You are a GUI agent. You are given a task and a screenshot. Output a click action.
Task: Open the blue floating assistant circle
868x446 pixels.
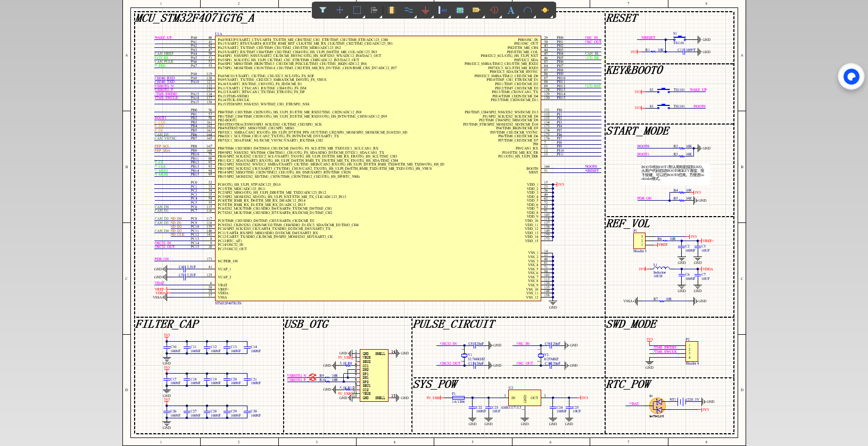[852, 77]
